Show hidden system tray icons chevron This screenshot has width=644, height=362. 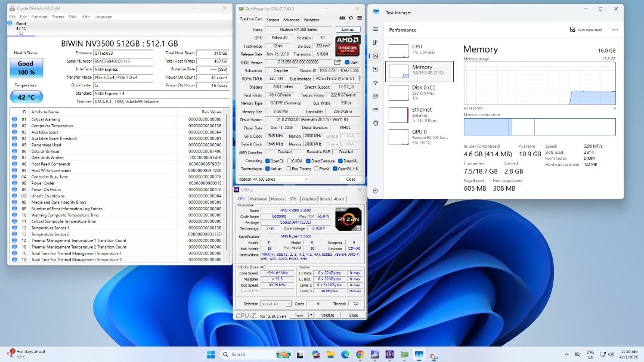(x=567, y=354)
